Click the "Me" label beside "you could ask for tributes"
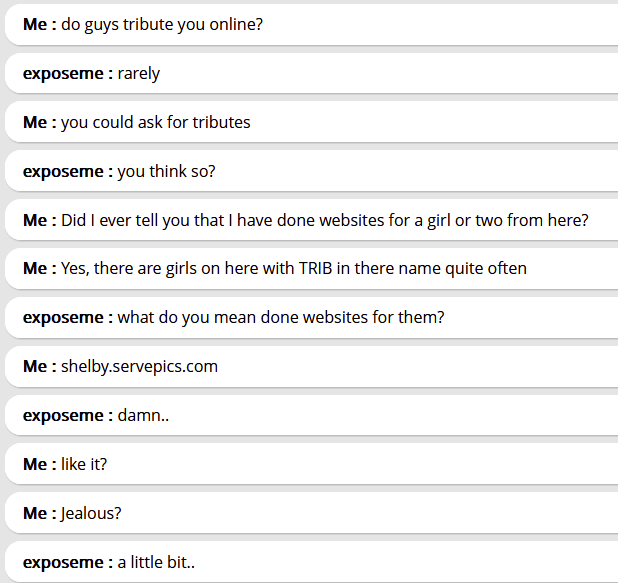Screen dimensions: 618x583 pos(35,122)
